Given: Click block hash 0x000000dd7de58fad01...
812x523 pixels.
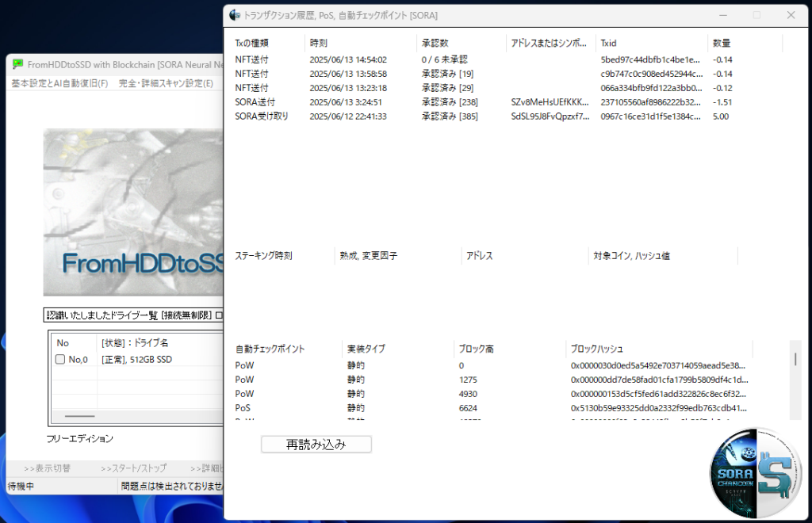Looking at the screenshot, I should [x=659, y=380].
